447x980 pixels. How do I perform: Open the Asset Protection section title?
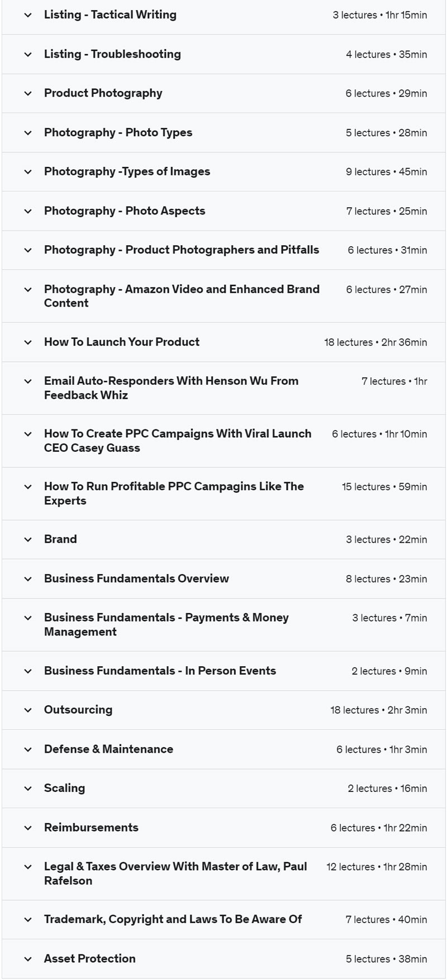pyautogui.click(x=89, y=959)
